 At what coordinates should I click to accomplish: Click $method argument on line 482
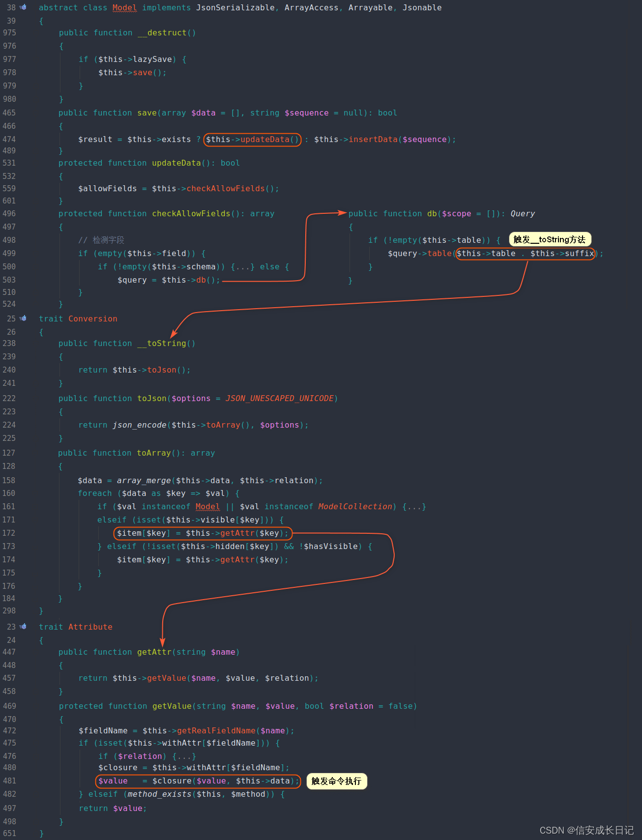(248, 794)
